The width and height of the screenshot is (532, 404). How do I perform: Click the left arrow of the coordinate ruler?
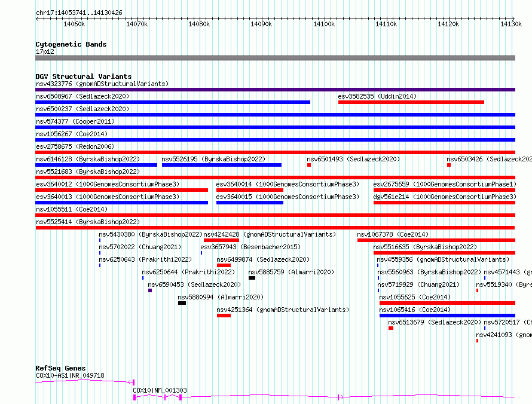37,19
